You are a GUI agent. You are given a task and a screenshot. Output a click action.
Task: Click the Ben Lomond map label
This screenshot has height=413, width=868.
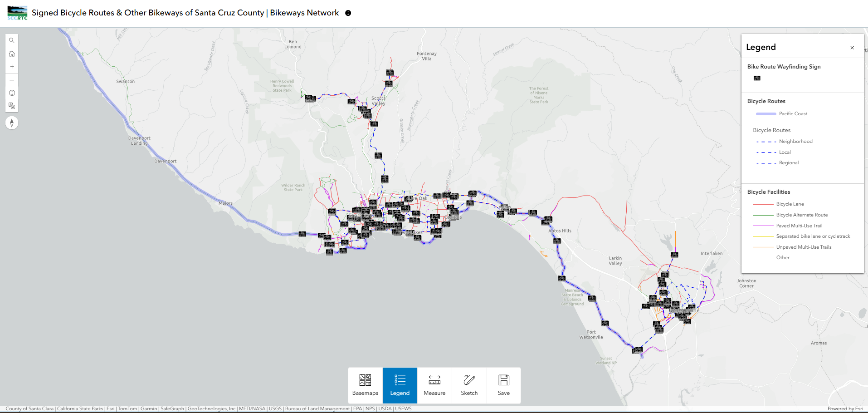point(293,44)
